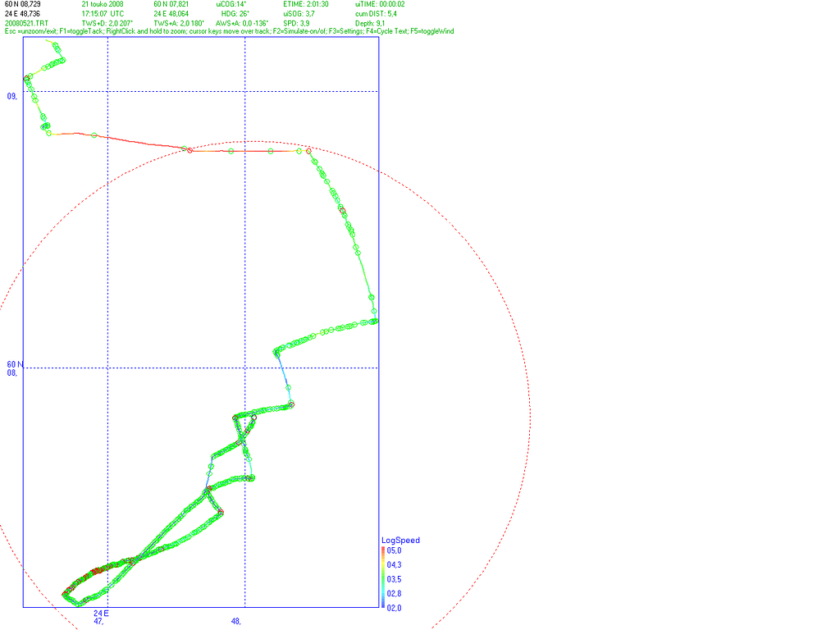Click the 03,5 legend speed value
840x630 pixels.
tap(394, 580)
